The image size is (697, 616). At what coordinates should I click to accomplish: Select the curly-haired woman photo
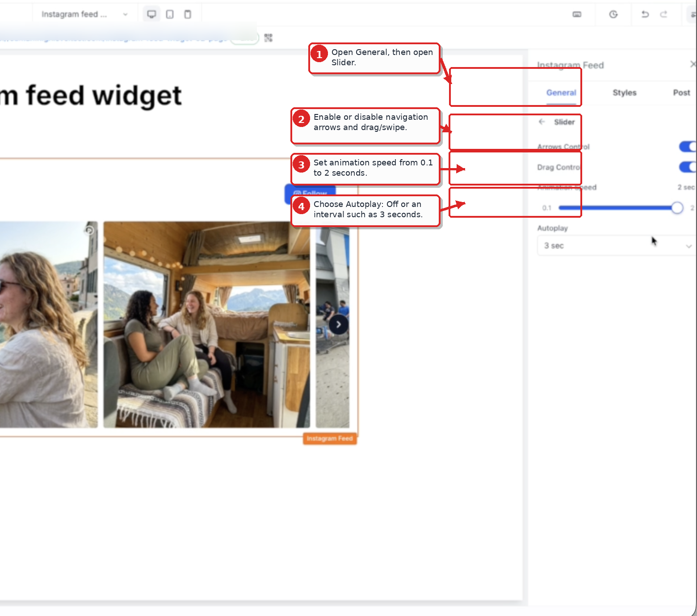click(48, 325)
